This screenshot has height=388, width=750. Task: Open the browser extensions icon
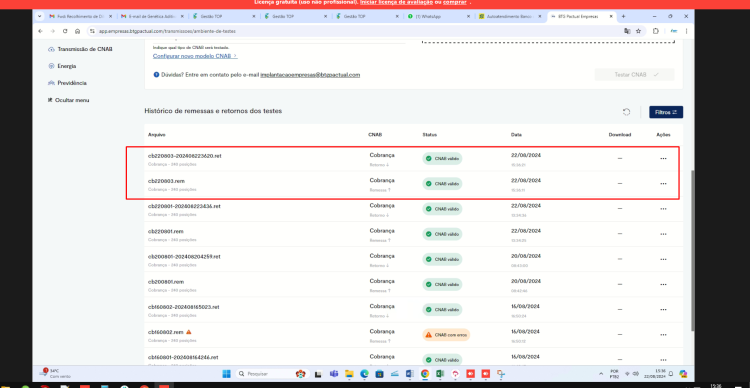click(x=656, y=31)
